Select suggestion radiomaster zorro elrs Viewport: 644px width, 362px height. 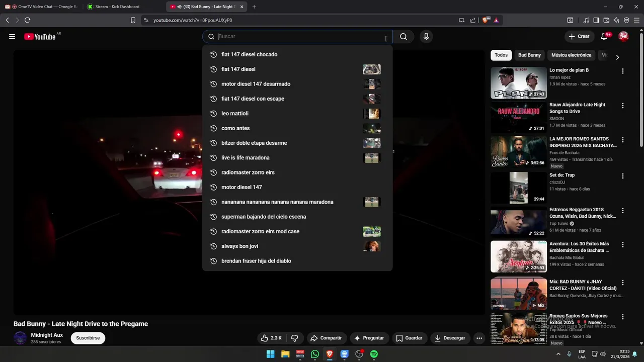(x=297, y=172)
